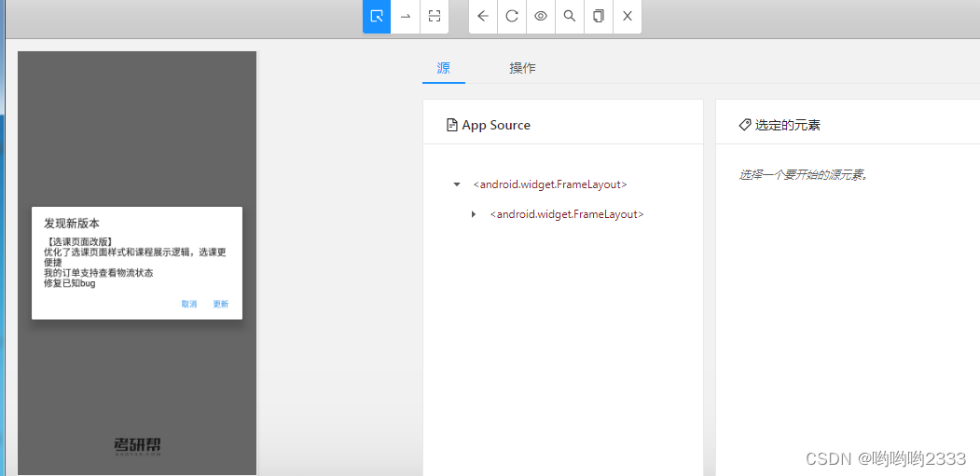Viewport: 980px width, 476px height.
Task: Click the 选定的元素 panel heading
Action: tap(788, 125)
